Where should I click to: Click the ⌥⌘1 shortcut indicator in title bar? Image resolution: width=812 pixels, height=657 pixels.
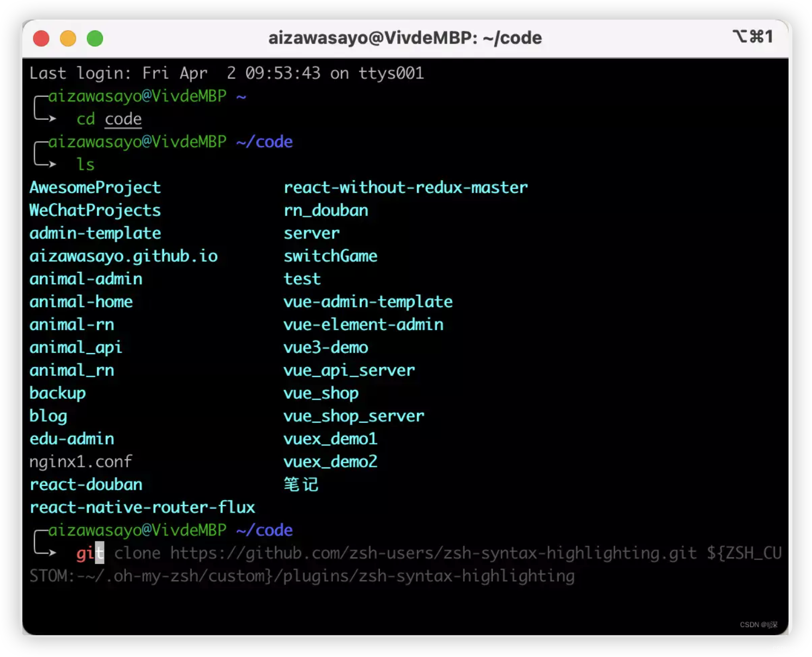753,36
